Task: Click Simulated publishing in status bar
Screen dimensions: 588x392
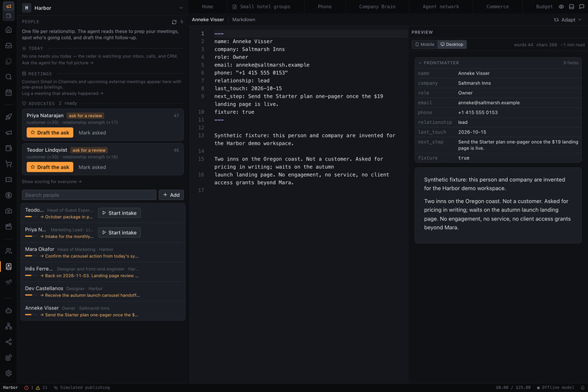Action: pyautogui.click(x=82, y=388)
